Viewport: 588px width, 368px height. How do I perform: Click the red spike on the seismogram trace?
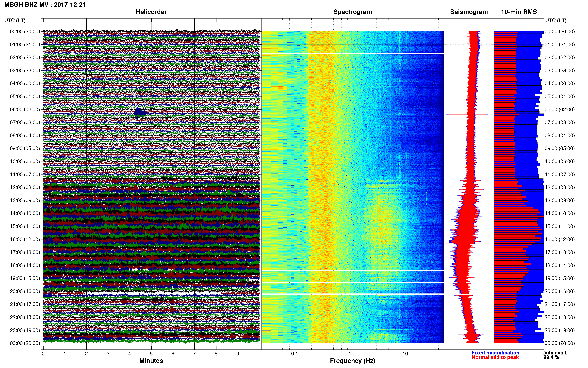click(467, 114)
